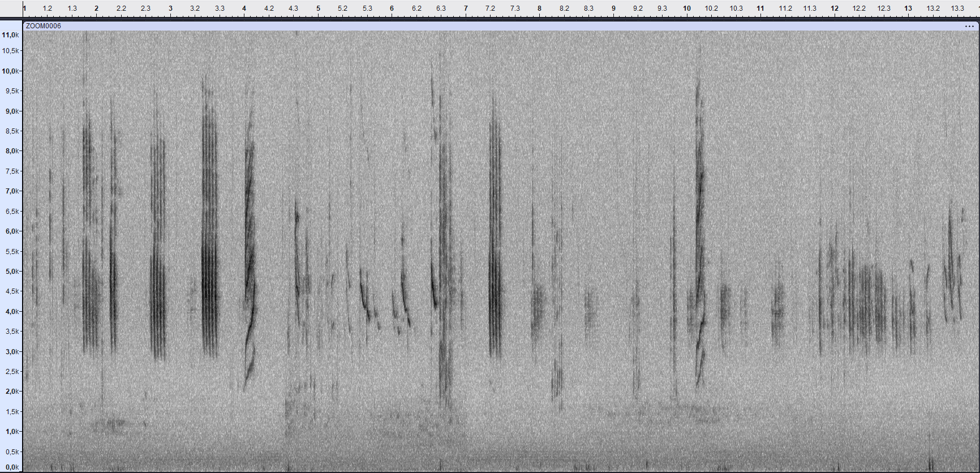Set playhead at the 6 second ruler mark
Viewport: 980px width, 473px height.
392,8
